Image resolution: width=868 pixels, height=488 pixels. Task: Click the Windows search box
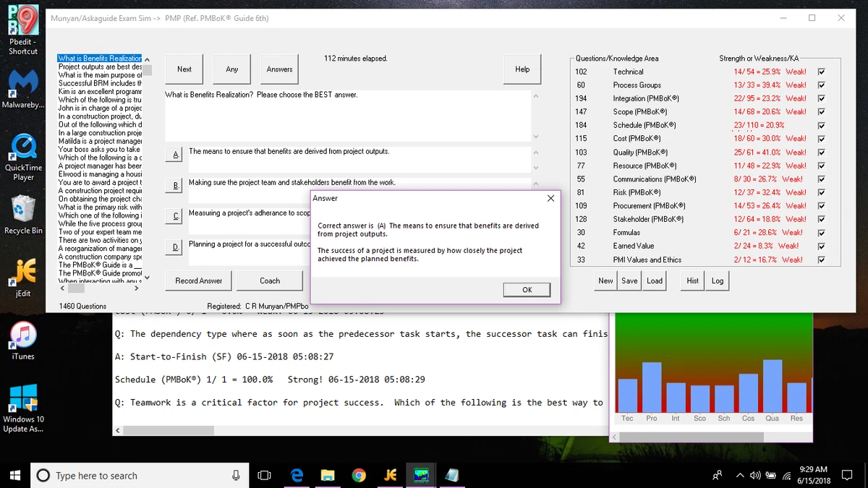[x=137, y=475]
